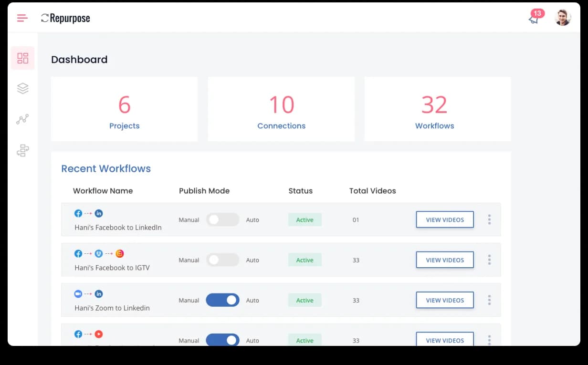Open the 10 Connections card
Screen dimensions: 588x365
(281, 109)
